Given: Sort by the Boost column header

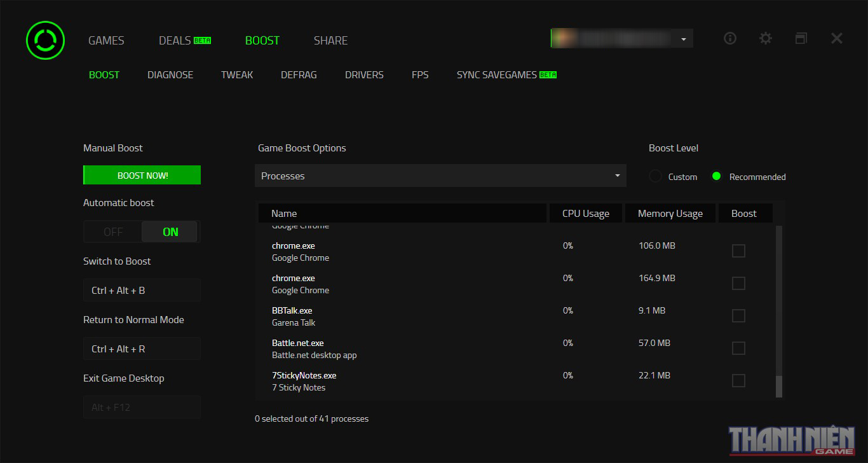Looking at the screenshot, I should [745, 213].
